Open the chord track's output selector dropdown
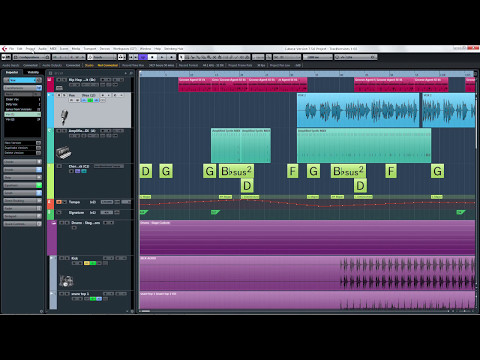Screen dimensions: 480x360 coord(109,166)
